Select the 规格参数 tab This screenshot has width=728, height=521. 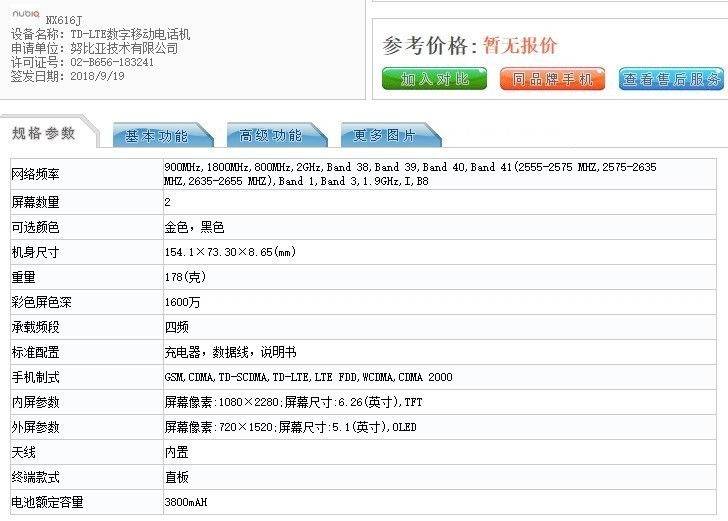coord(44,133)
